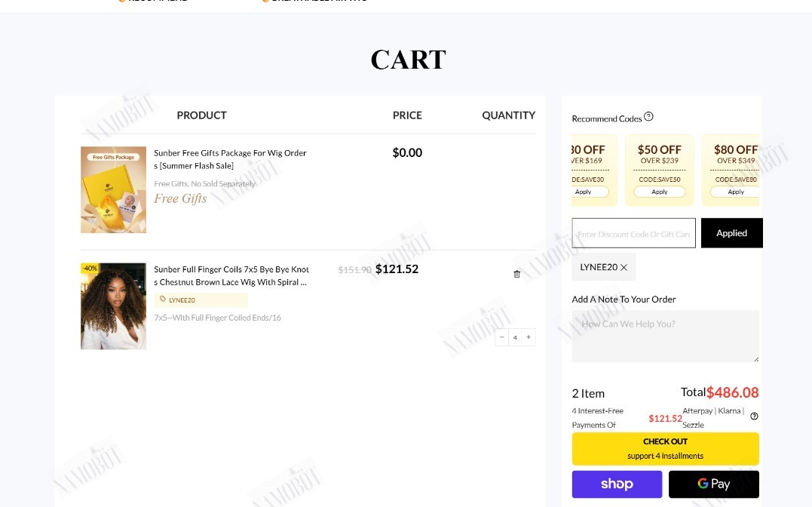812x507 pixels.
Task: Apply the SAVE80 coupon code
Action: click(735, 192)
